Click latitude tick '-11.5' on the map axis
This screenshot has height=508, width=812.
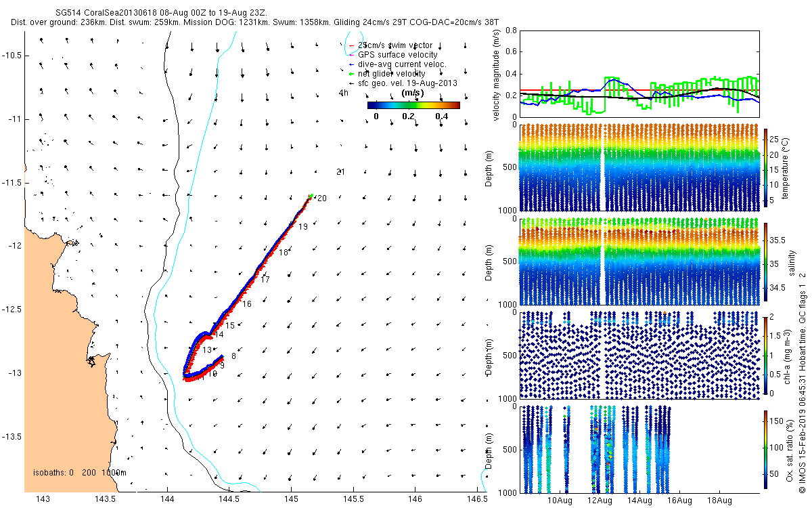[12, 183]
